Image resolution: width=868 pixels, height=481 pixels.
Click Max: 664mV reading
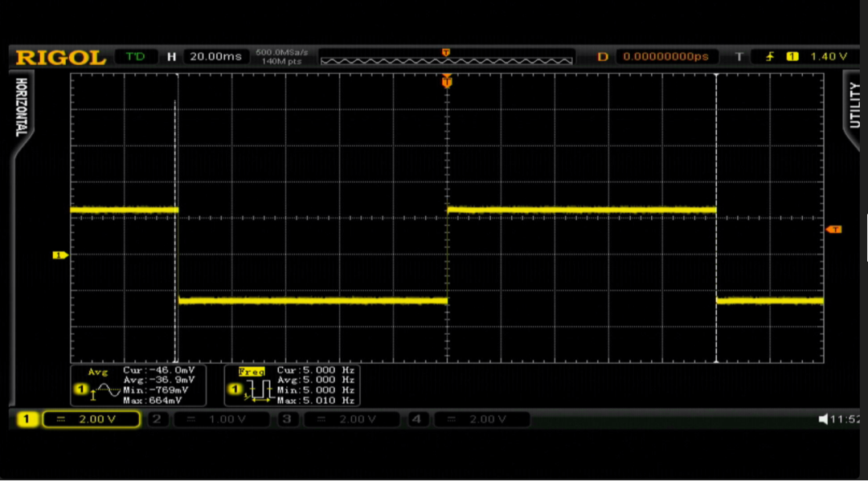(x=152, y=400)
